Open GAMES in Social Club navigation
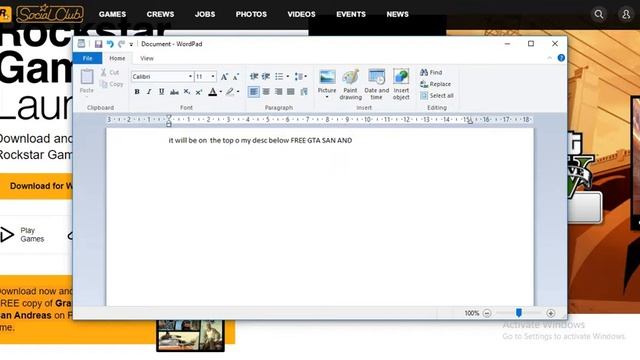The width and height of the screenshot is (640, 360). point(112,14)
